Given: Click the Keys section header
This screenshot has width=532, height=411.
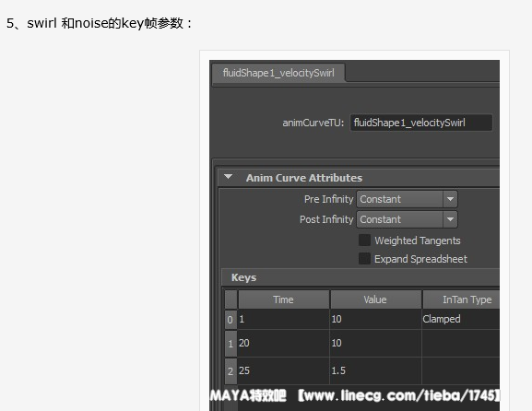Looking at the screenshot, I should tap(361, 277).
